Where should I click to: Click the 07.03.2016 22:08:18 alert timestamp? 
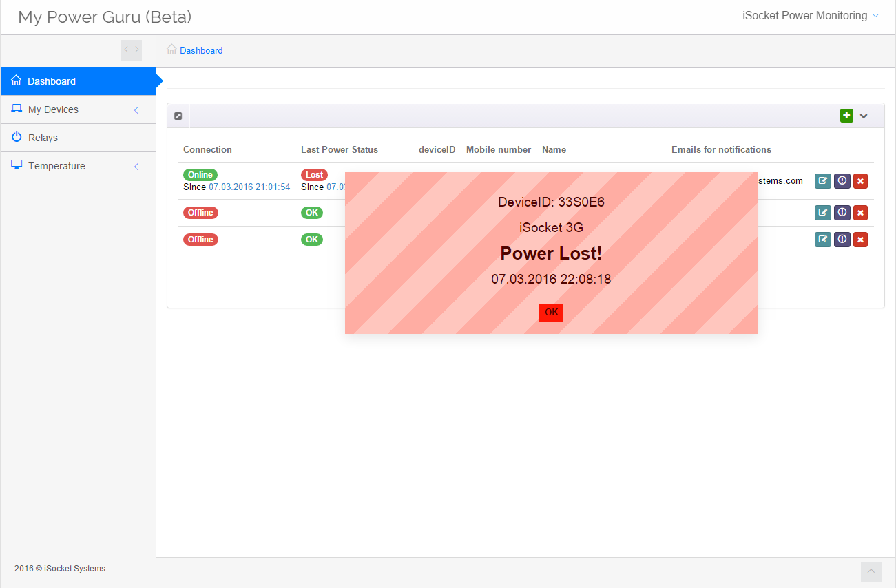pos(551,280)
